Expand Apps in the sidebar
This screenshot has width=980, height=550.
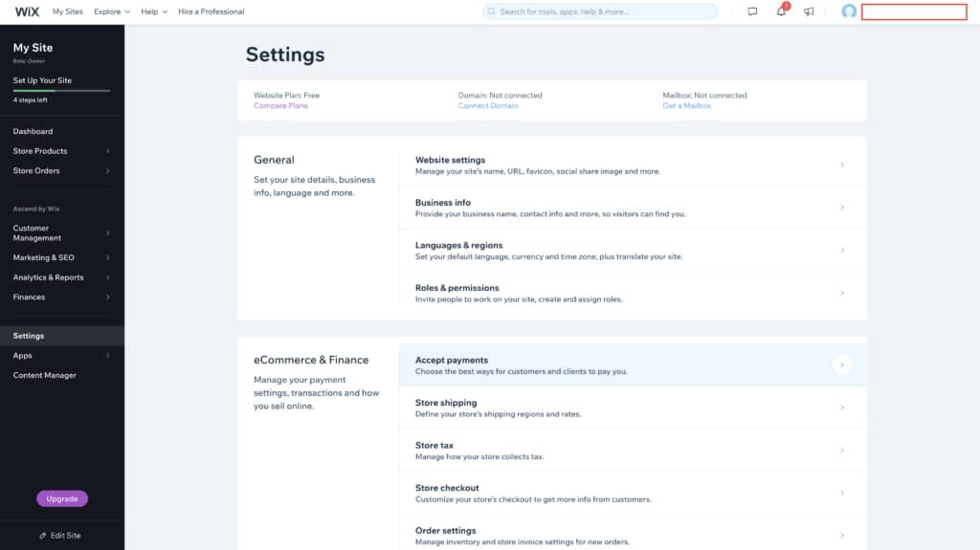[62, 356]
